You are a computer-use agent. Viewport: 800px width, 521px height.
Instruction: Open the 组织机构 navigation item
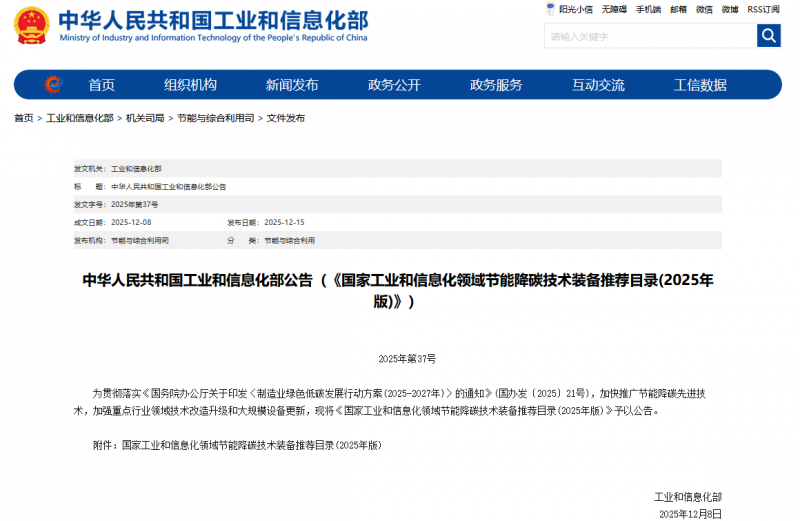[190, 85]
